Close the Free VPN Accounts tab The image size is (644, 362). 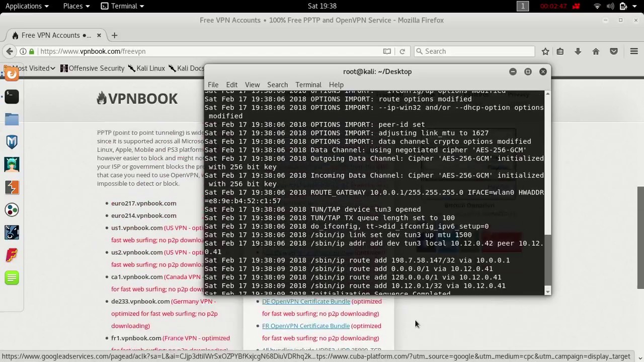point(99,35)
